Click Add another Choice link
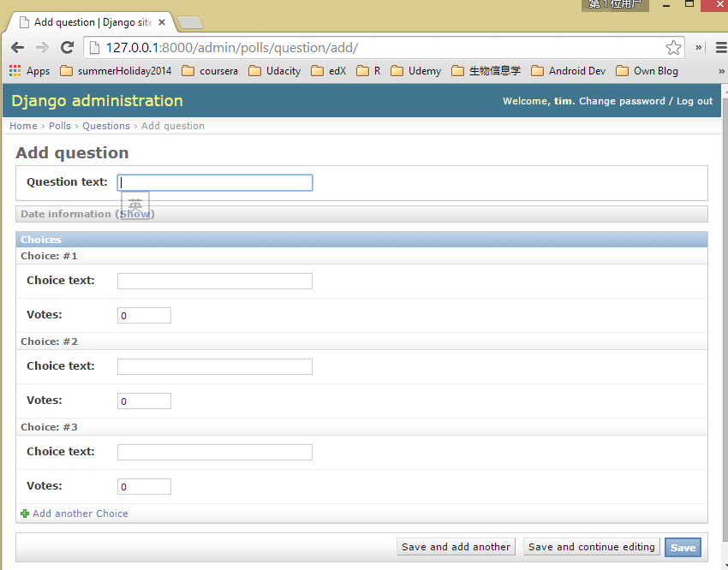 click(x=81, y=514)
